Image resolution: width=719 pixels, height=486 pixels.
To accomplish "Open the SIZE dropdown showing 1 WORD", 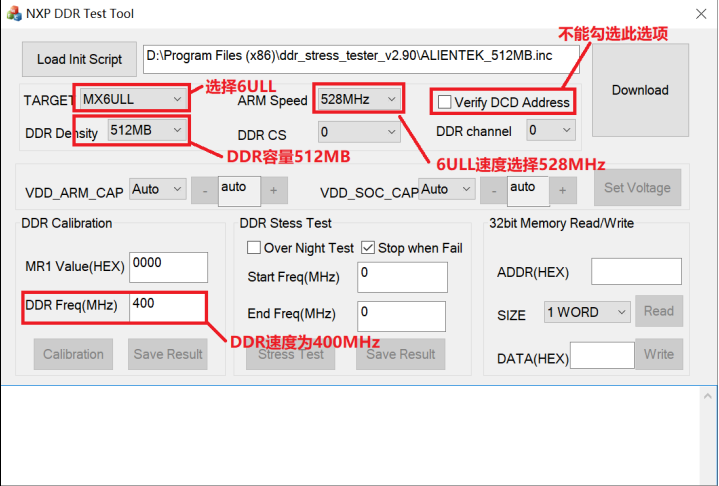I will pyautogui.click(x=587, y=312).
